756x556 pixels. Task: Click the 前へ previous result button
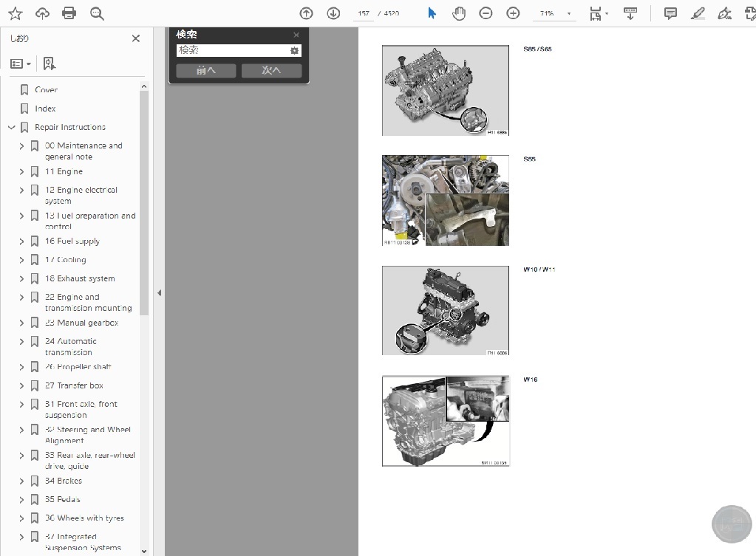206,70
